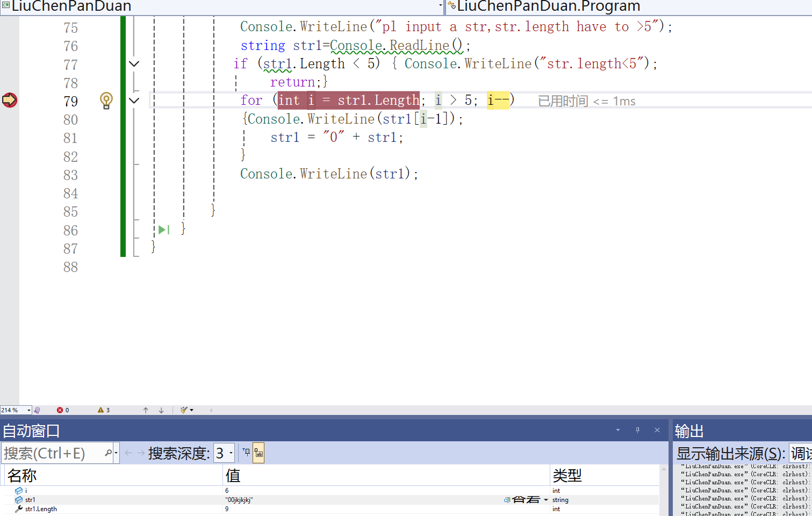This screenshot has height=516, width=812.
Task: Select the variable i row in Autos
Action: coord(332,491)
